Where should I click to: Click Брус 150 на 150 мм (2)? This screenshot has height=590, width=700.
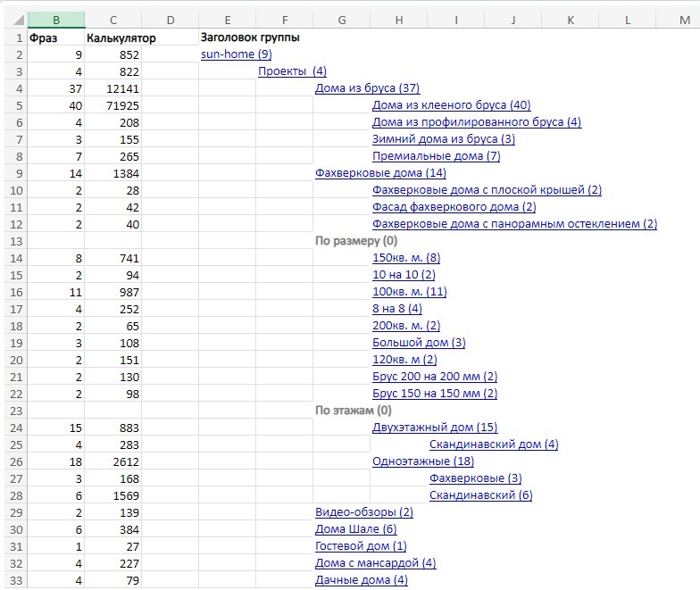pos(435,394)
